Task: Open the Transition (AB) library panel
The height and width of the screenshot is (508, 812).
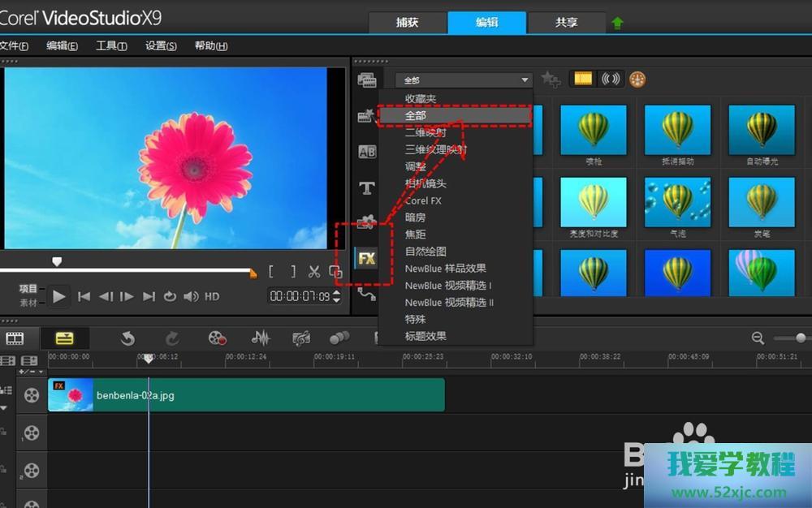Action: [367, 152]
